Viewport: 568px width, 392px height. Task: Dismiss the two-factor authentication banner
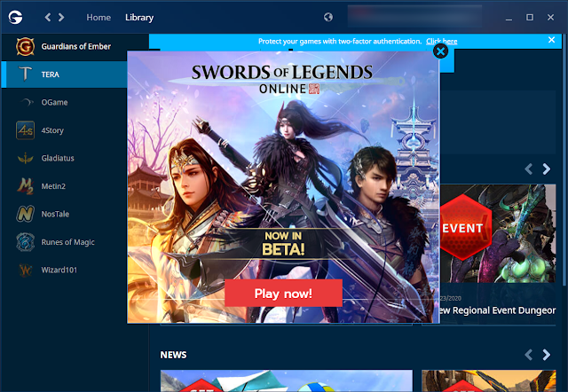pyautogui.click(x=552, y=41)
